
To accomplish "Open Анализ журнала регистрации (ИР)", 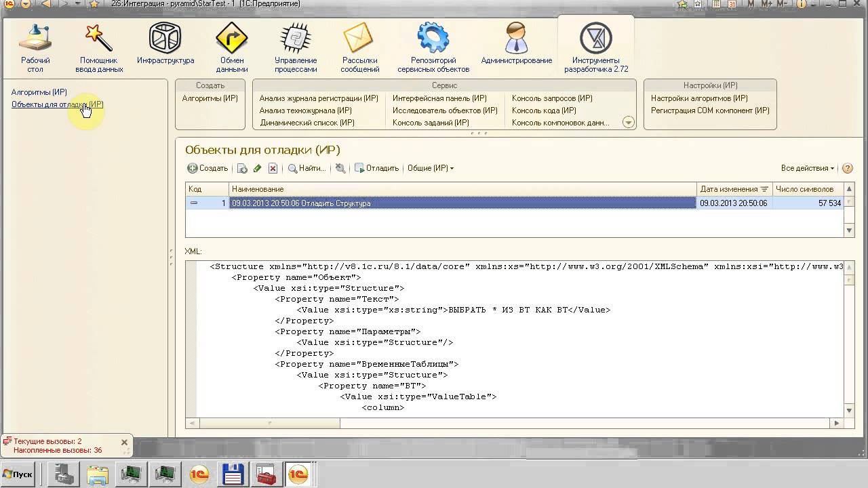I will click(x=319, y=98).
